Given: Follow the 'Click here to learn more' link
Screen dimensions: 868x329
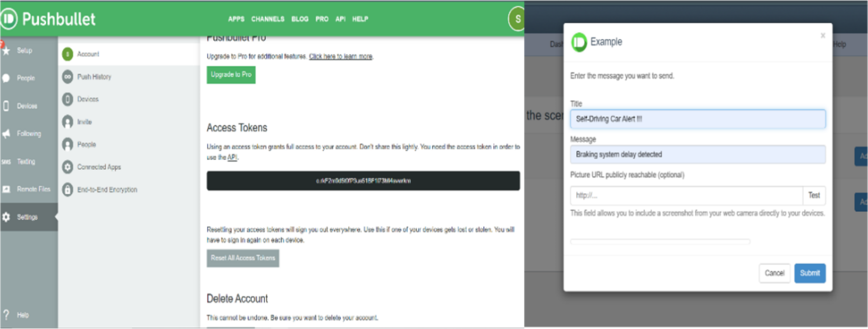Looking at the screenshot, I should click(x=341, y=57).
